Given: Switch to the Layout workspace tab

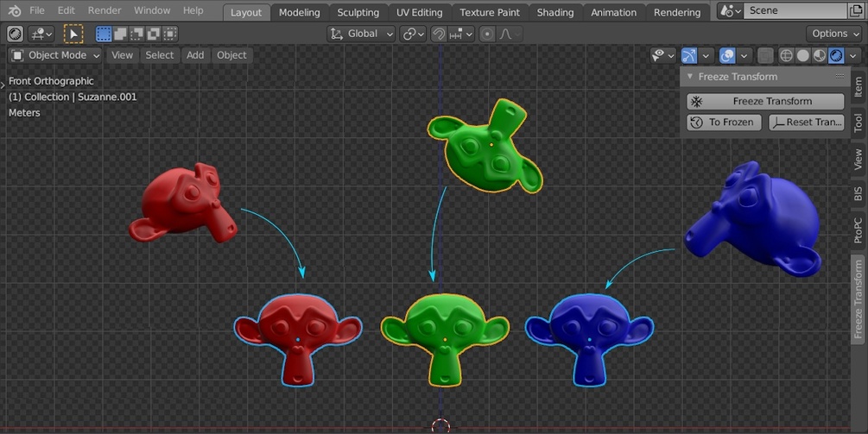Looking at the screenshot, I should coord(246,12).
